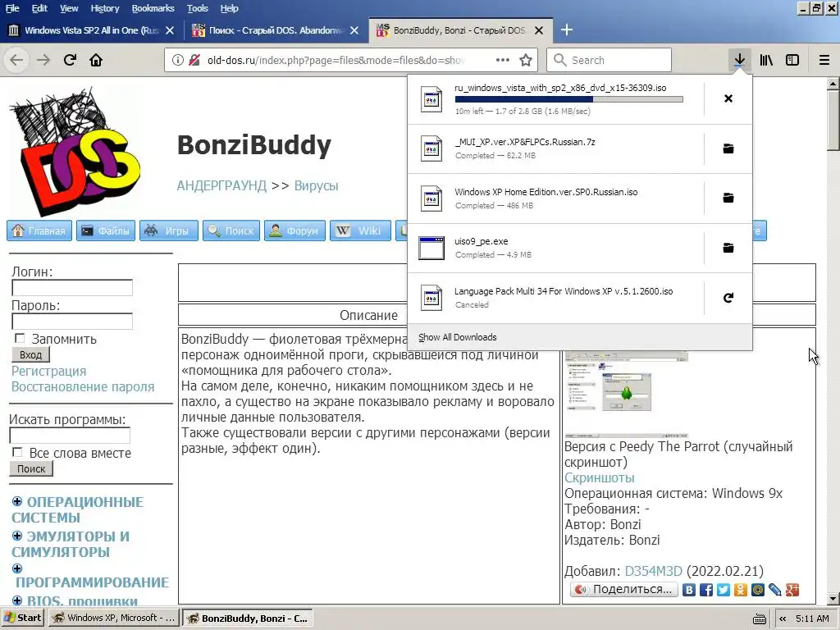Open the page actions three-dot menu

point(503,60)
